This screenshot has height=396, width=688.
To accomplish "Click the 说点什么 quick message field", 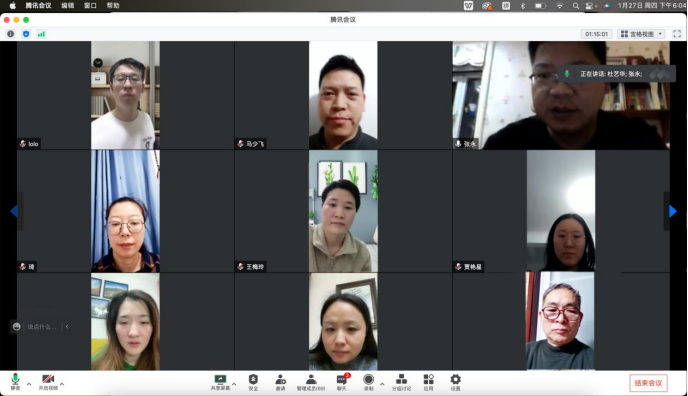I will point(42,327).
